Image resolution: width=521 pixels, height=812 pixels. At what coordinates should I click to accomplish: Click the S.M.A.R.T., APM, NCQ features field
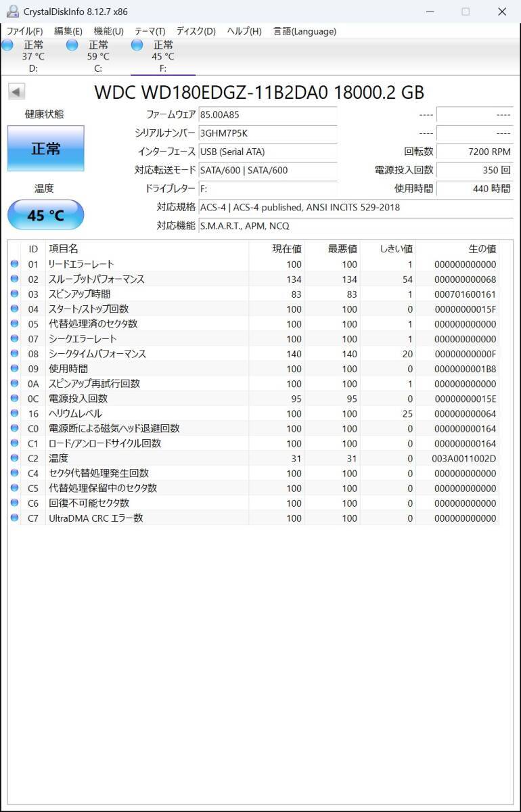tap(355, 226)
